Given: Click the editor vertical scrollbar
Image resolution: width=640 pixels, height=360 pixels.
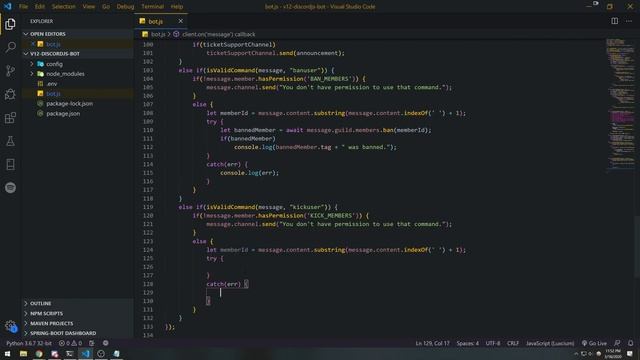Looking at the screenshot, I should pos(637,247).
